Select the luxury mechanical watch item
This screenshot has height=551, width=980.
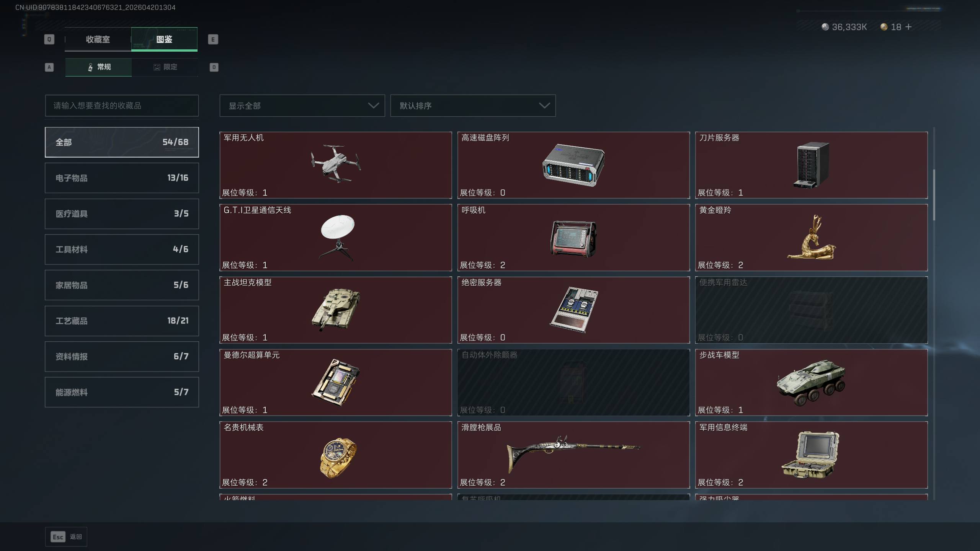(x=335, y=455)
